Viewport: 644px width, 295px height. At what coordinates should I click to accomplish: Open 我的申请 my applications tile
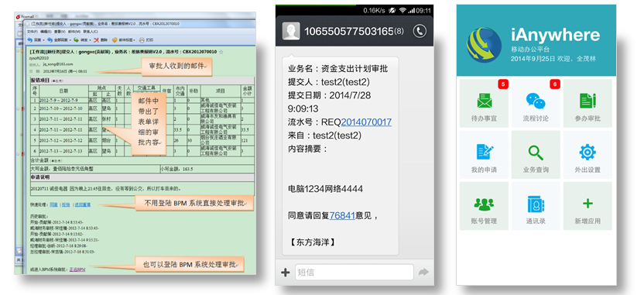click(484, 155)
